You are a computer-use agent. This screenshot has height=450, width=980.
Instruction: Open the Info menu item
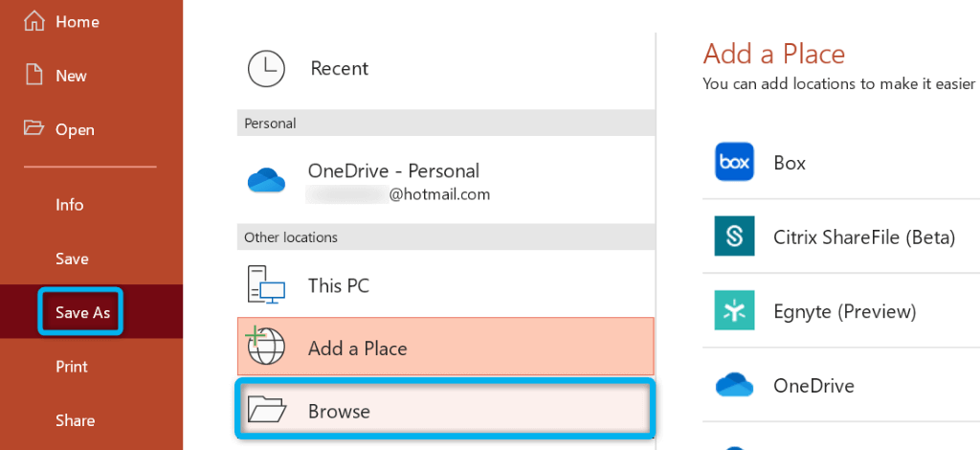click(70, 205)
